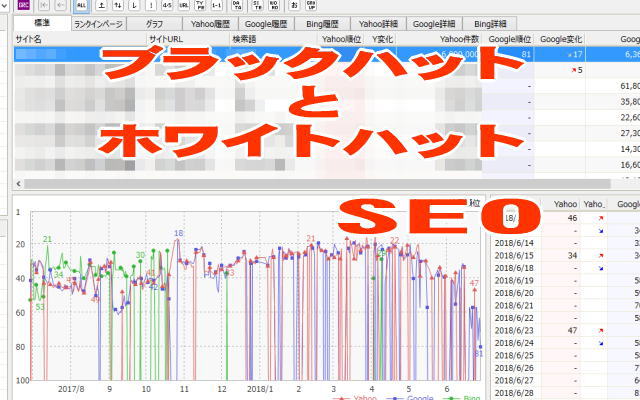640x400 pixels.
Task: Click the 4/5 toolbar icon
Action: pos(167,5)
